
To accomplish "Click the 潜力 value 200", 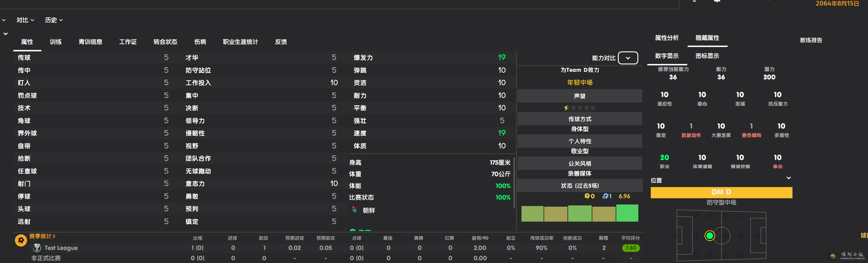I will click(769, 77).
